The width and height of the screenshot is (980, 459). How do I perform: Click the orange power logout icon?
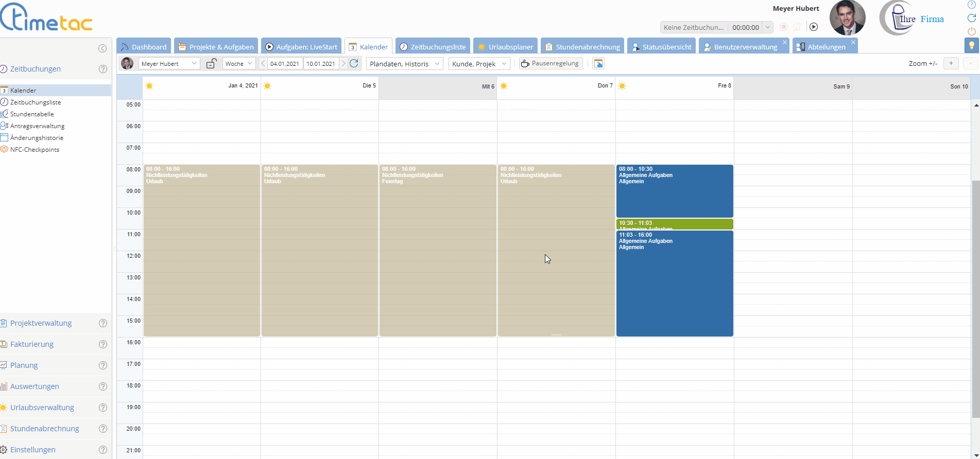pos(972,31)
